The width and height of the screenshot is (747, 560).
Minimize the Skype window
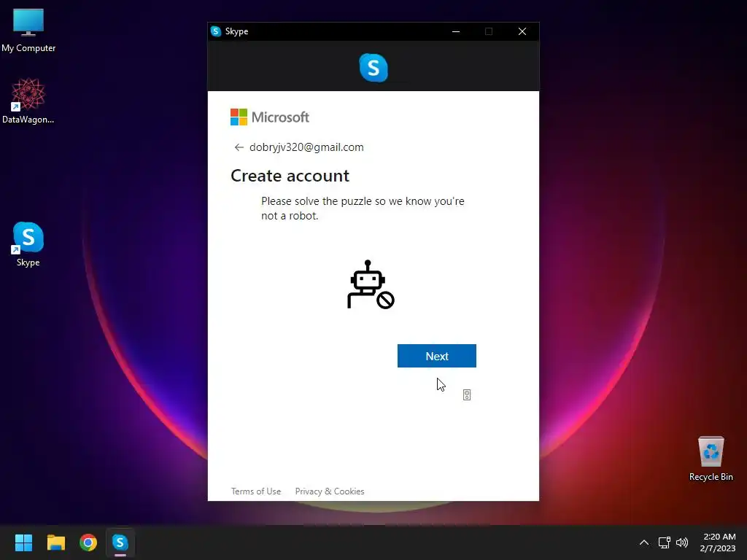[456, 31]
